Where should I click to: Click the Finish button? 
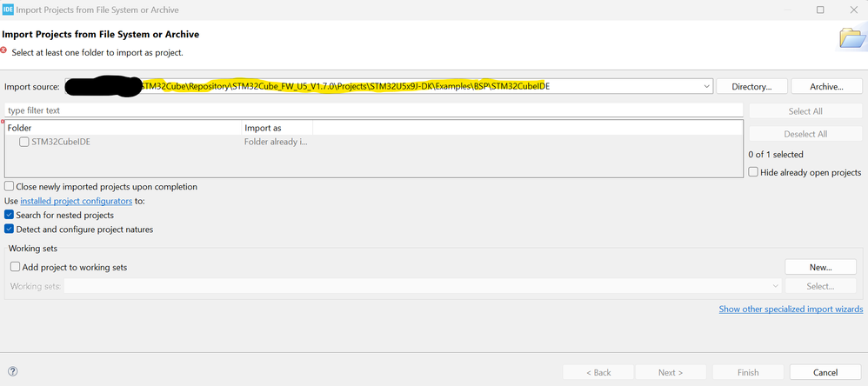pyautogui.click(x=748, y=372)
